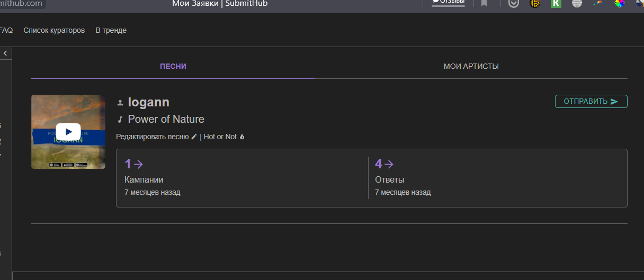Click the Pocket save extension icon
644x280 pixels.
coord(513,4)
